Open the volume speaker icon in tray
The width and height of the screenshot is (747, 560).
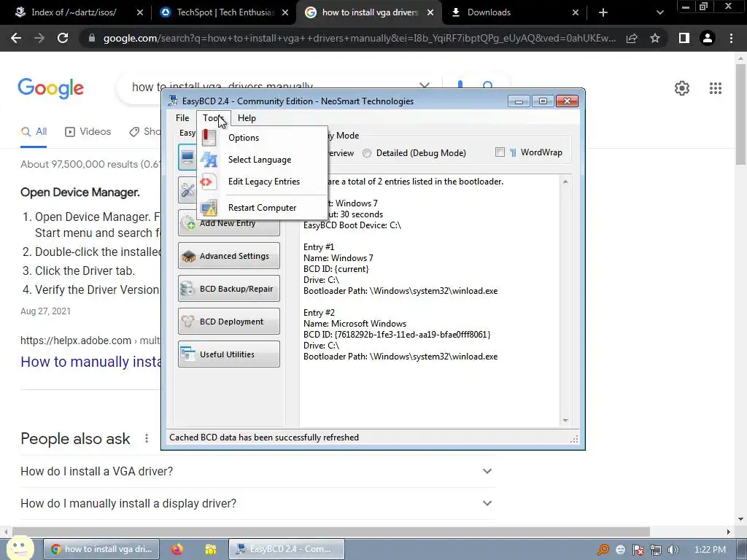pos(673,550)
